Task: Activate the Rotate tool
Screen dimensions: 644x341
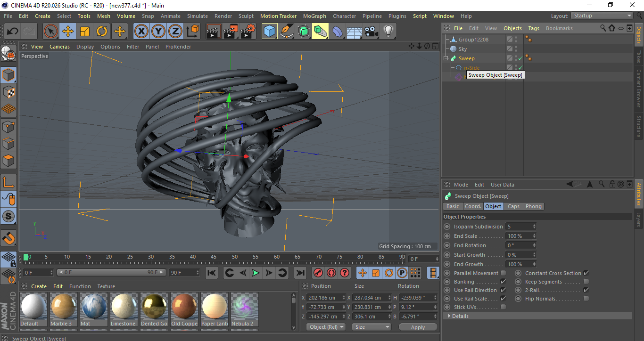Action: [102, 32]
